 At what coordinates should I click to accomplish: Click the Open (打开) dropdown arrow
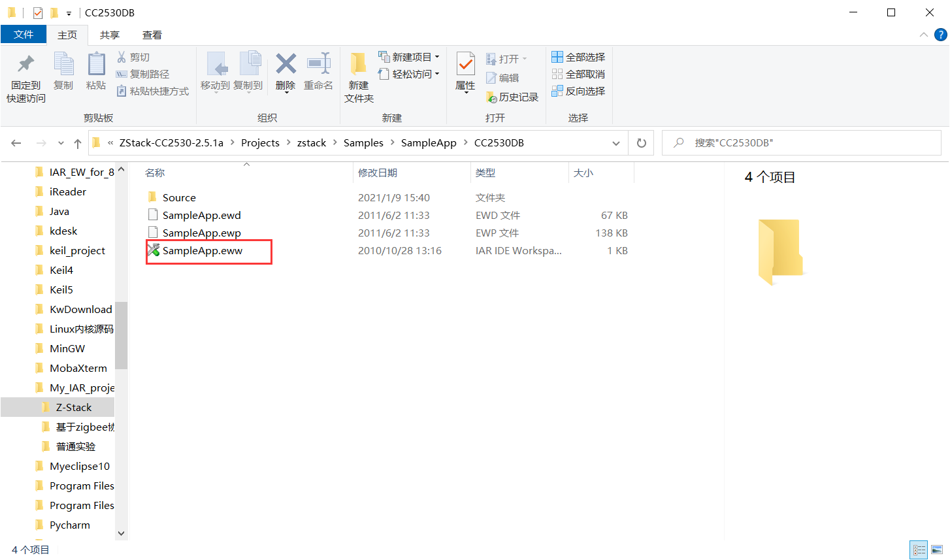524,59
